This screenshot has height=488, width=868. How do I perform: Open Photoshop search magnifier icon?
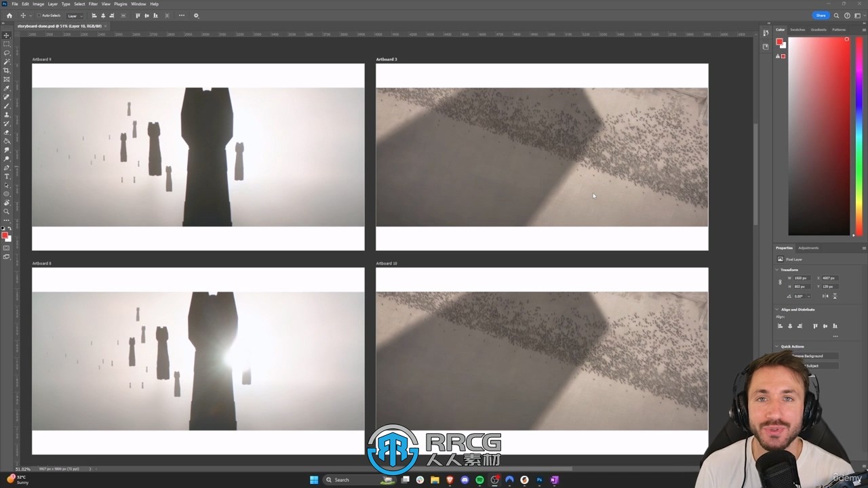pyautogui.click(x=836, y=16)
